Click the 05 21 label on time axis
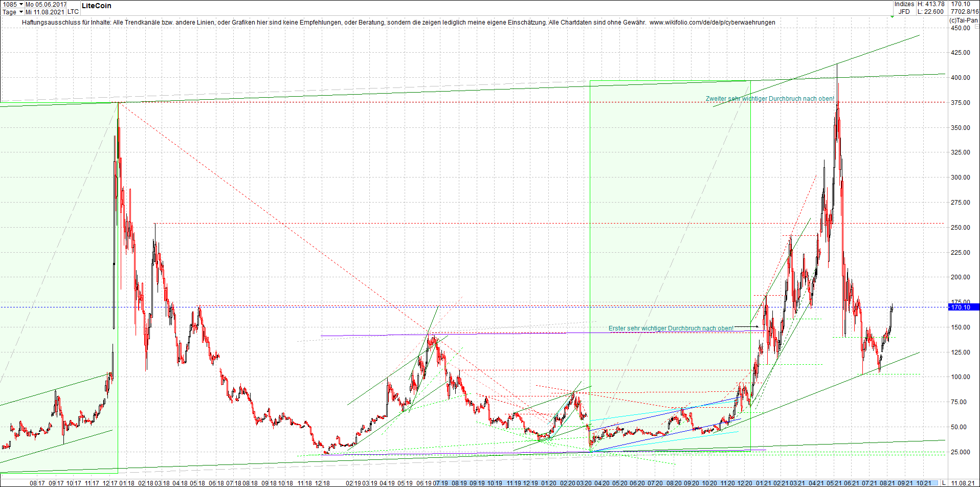980x487 pixels. [x=834, y=483]
